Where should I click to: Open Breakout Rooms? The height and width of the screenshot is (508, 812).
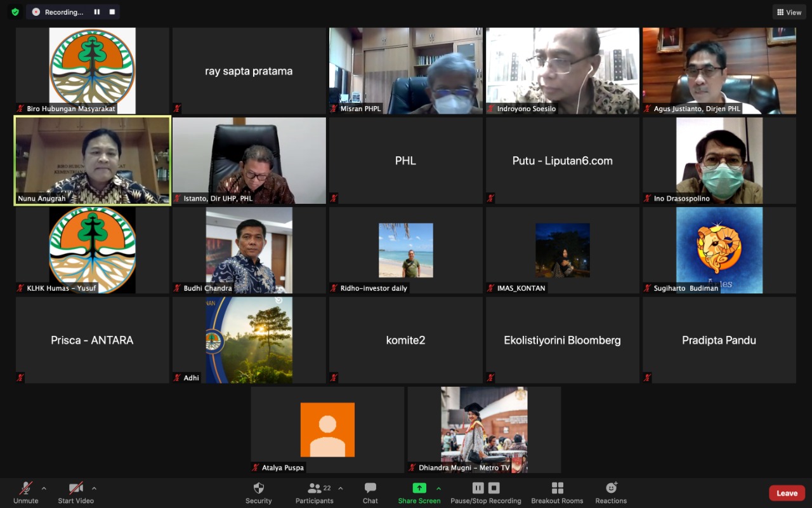557,488
